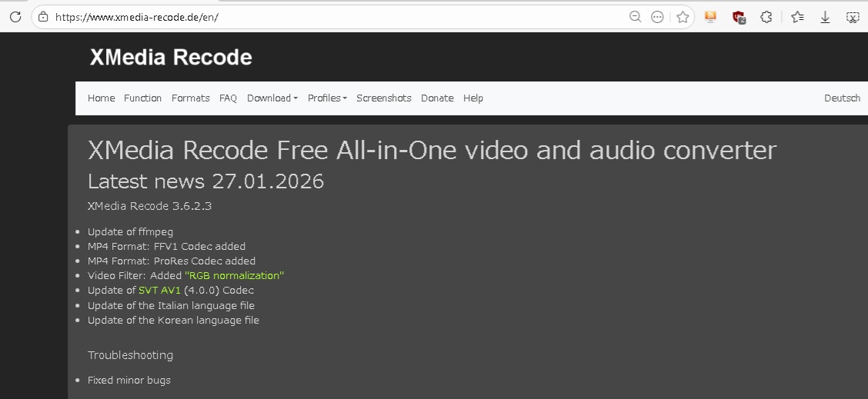This screenshot has width=868, height=399.
Task: Start a screenshot with the scissors icon
Action: click(853, 17)
